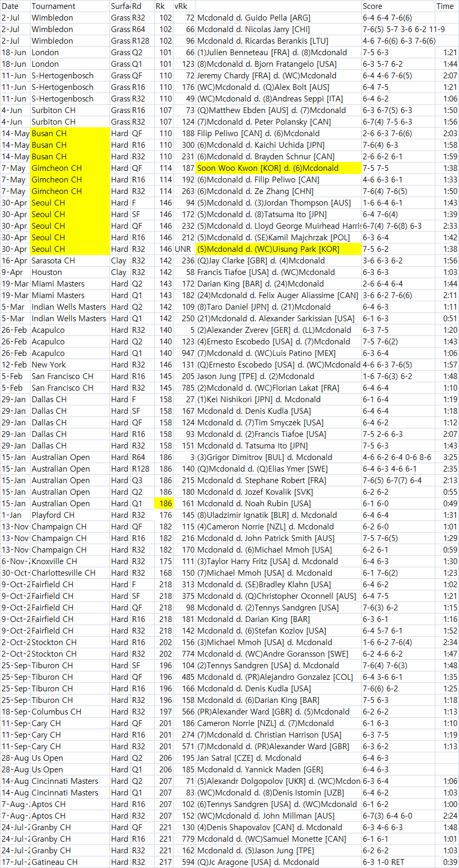459x868 pixels.
Task: Select highlighted 'Soon Woo Kwon [KOR]' cell
Action: point(279,168)
